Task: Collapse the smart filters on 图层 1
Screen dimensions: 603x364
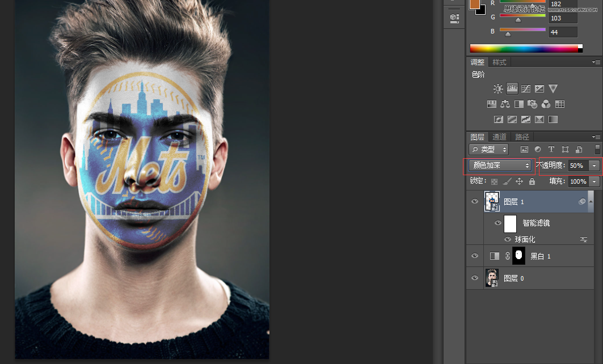Action: [591, 201]
